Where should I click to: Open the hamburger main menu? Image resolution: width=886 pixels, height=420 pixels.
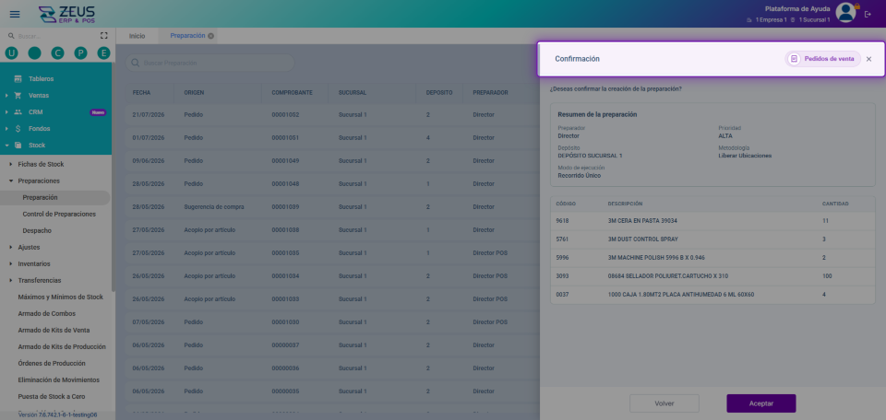15,14
